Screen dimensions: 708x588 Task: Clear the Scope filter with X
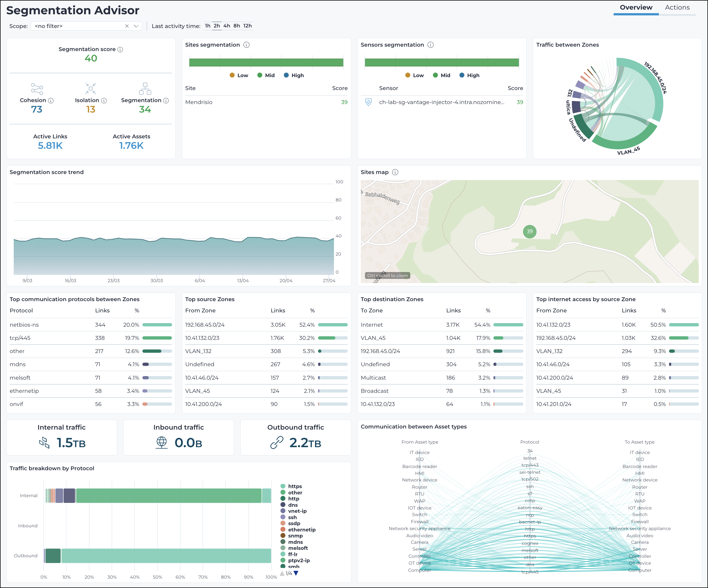pyautogui.click(x=127, y=26)
